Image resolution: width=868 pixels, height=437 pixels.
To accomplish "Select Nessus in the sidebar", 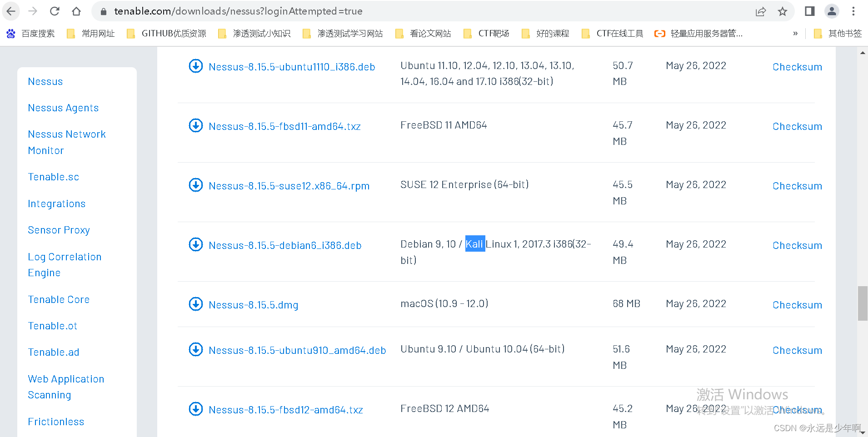I will click(x=45, y=82).
